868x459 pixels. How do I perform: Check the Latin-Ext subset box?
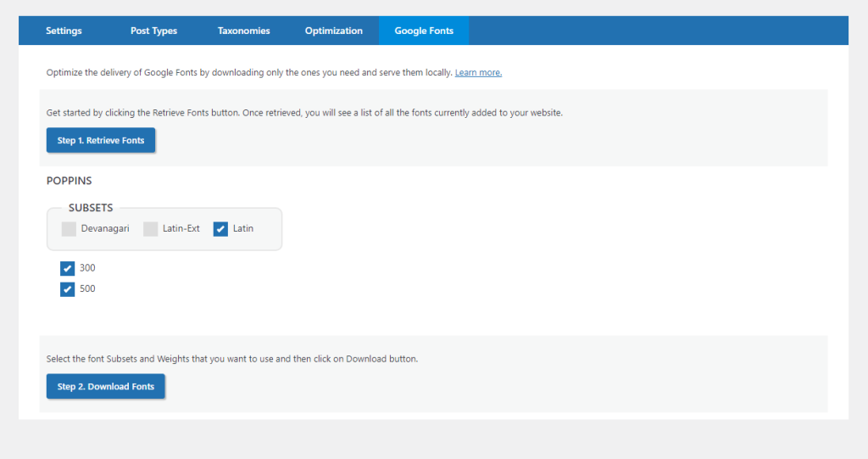tap(150, 229)
